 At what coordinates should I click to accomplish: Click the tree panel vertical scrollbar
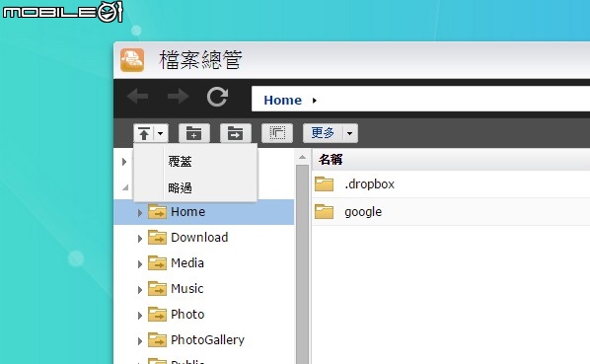point(302,264)
